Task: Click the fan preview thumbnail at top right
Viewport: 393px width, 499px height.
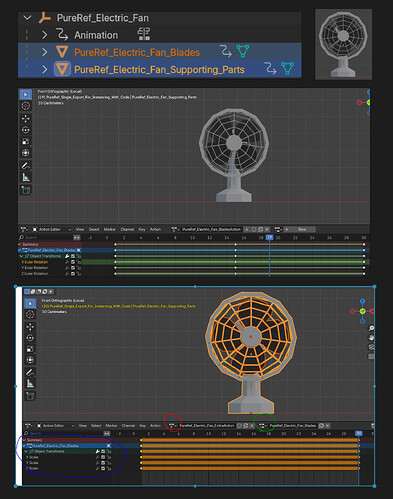Action: pyautogui.click(x=343, y=44)
